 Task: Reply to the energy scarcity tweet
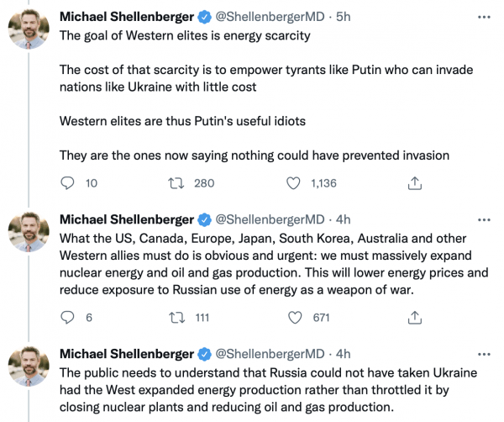69,183
